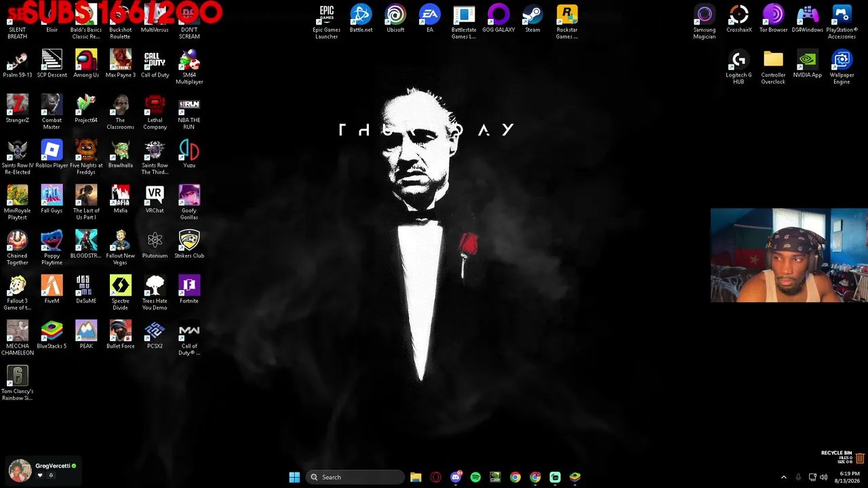Click the Roblox Player shortcut
The image size is (868, 488).
coord(52,155)
